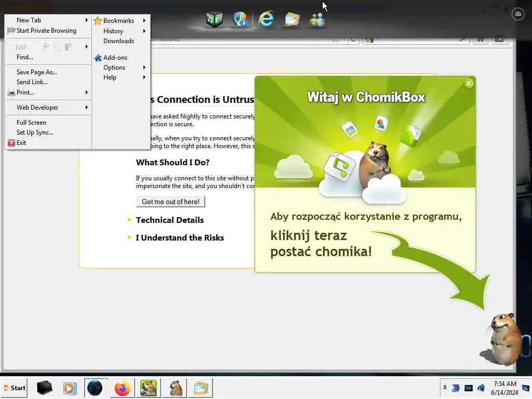532x399 pixels.
Task: Expand the Bookmarks submenu arrow
Action: 144,20
